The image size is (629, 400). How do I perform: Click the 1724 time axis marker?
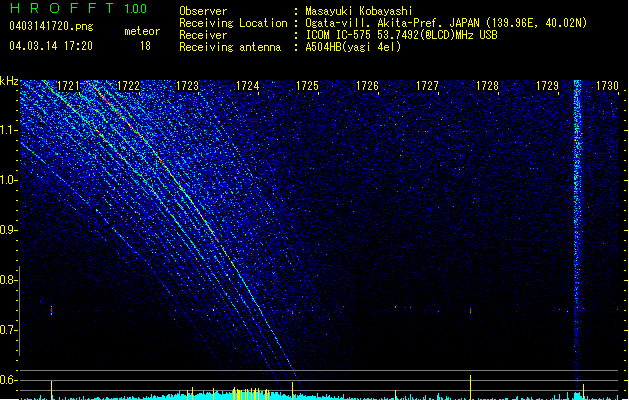(248, 86)
